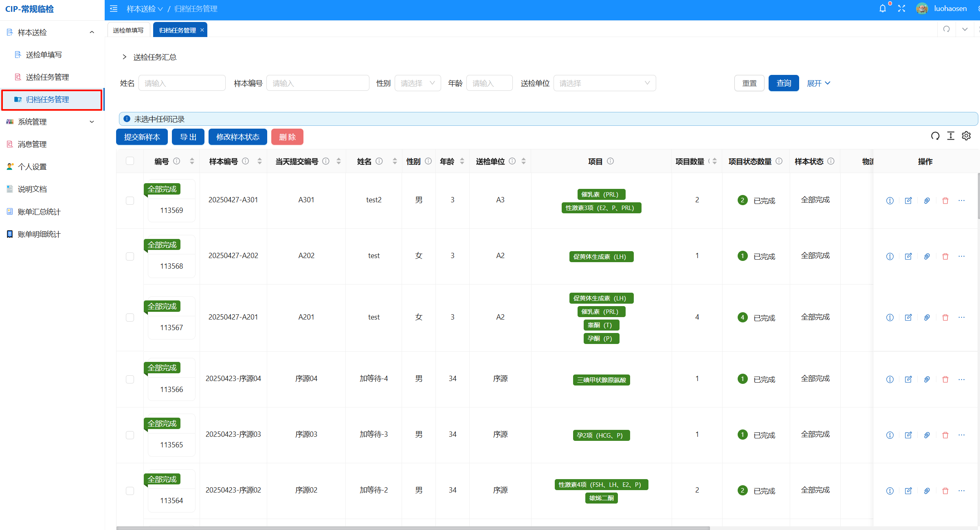Click table density adjustment icon
This screenshot has width=980, height=530.
pyautogui.click(x=951, y=136)
